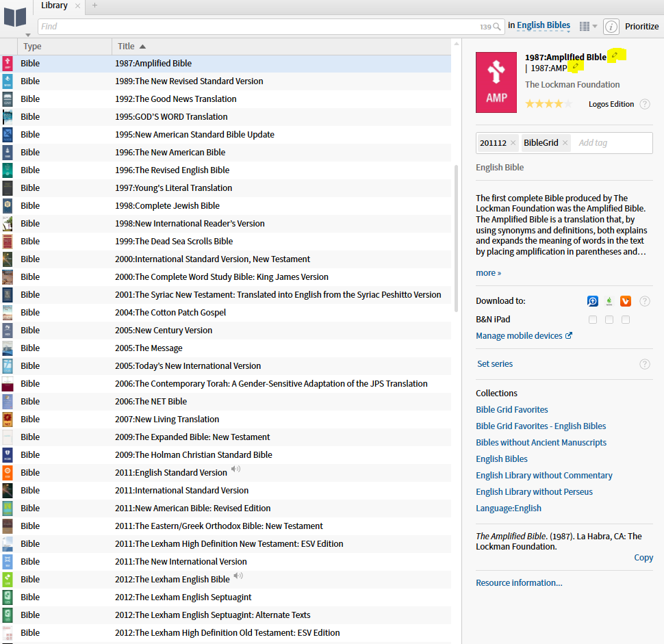Select 2012:The Lexham English Septuagint: Alternate Texts
The width and height of the screenshot is (664, 644).
[x=225, y=615]
